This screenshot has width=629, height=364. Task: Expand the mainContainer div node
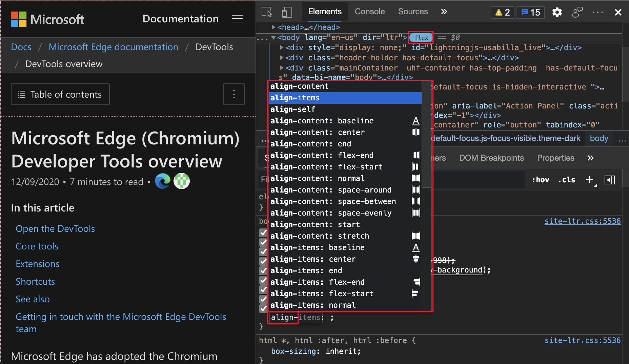click(282, 68)
